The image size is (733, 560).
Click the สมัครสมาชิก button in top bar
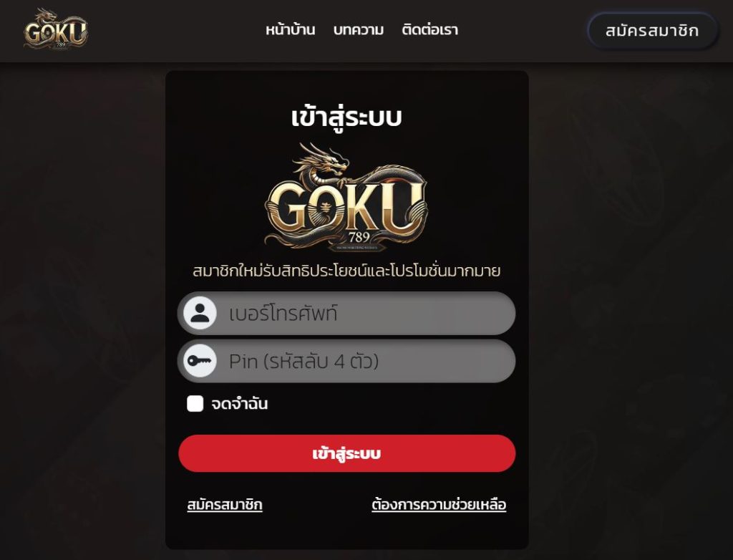point(652,31)
